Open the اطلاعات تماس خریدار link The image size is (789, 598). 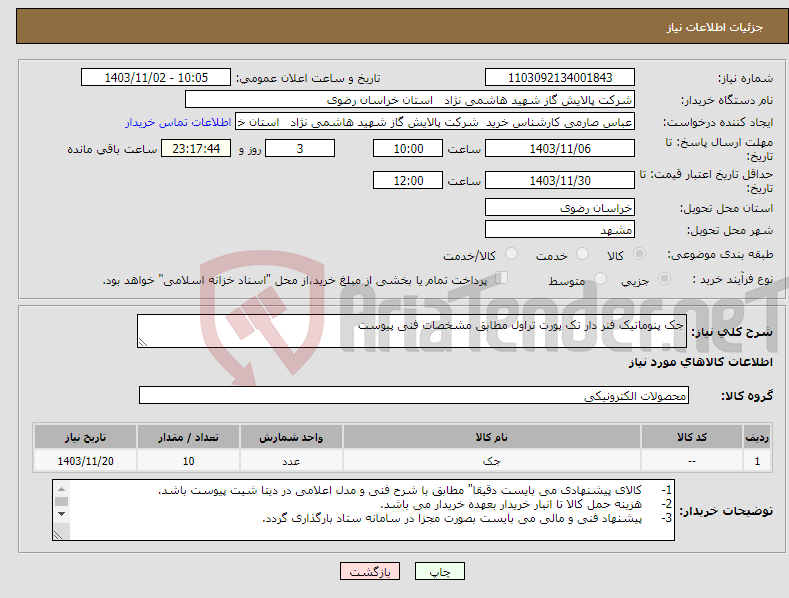(x=178, y=122)
